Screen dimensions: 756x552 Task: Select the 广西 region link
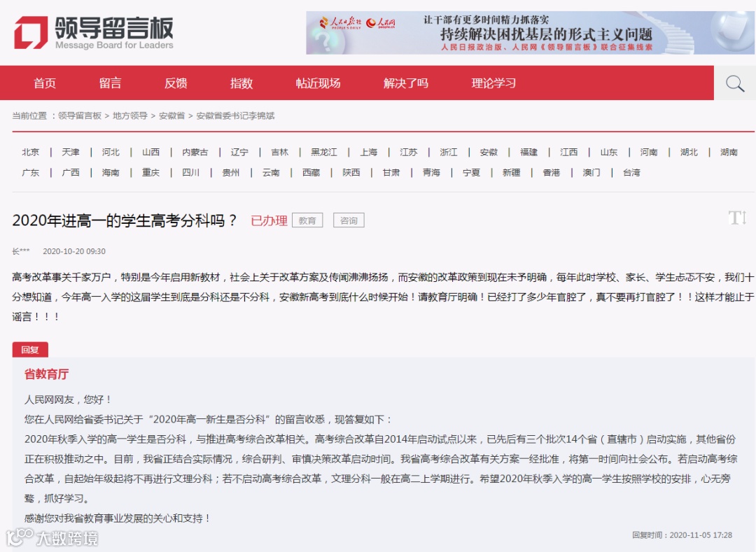pyautogui.click(x=71, y=172)
